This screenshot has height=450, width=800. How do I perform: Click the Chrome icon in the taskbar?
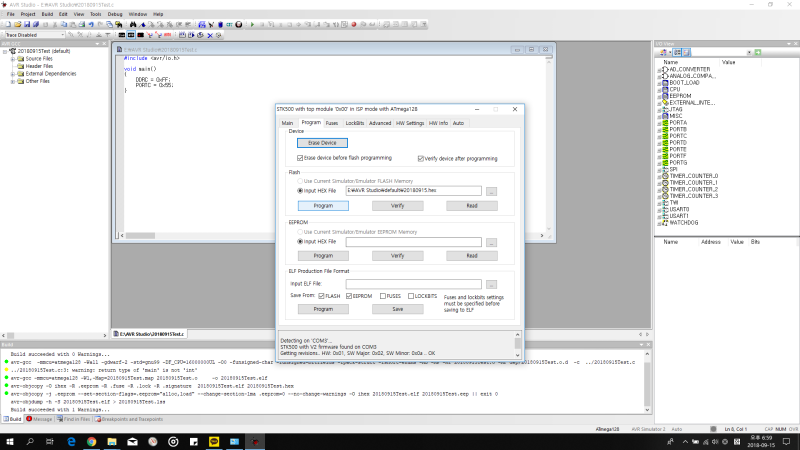click(x=91, y=442)
